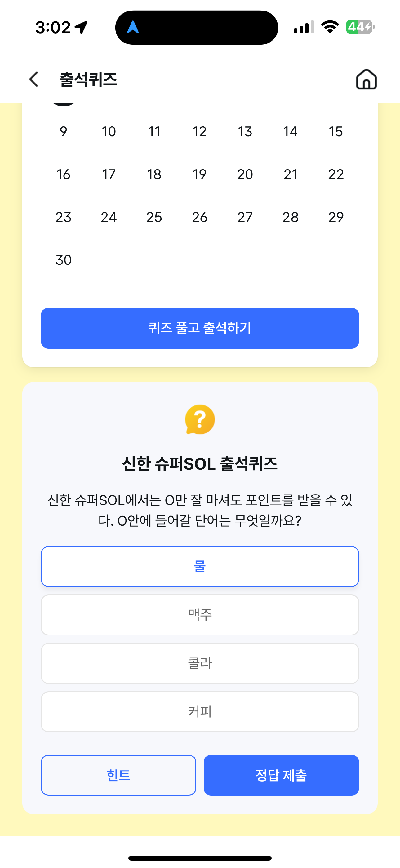Tap day 30 in attendance calendar
The height and width of the screenshot is (868, 400).
(x=64, y=260)
